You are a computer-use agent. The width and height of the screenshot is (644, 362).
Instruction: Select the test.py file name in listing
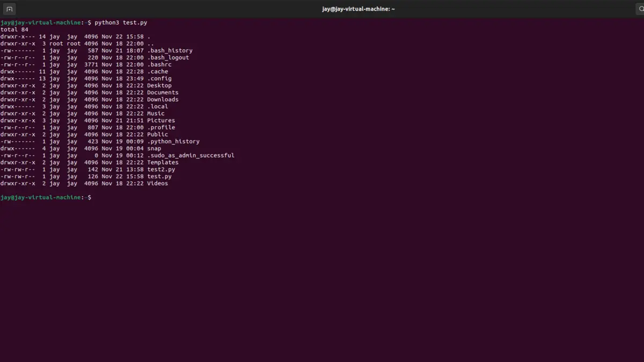pyautogui.click(x=159, y=176)
